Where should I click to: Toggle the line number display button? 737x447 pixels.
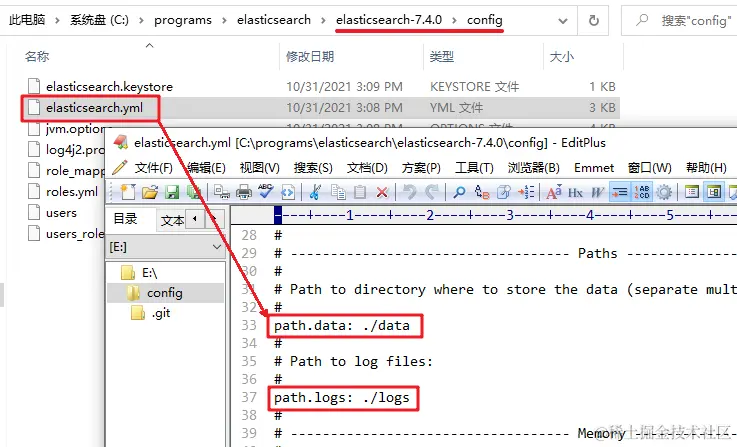coord(642,192)
